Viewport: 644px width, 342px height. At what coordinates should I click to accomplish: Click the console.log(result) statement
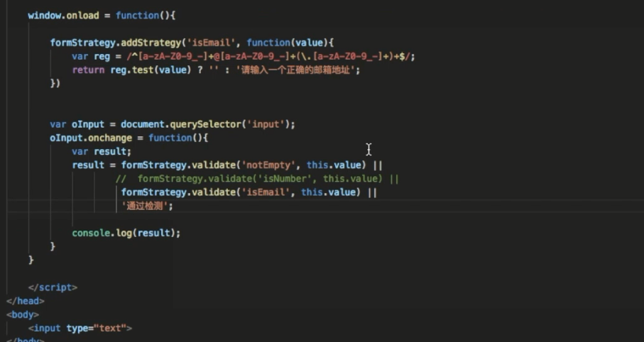pos(126,233)
